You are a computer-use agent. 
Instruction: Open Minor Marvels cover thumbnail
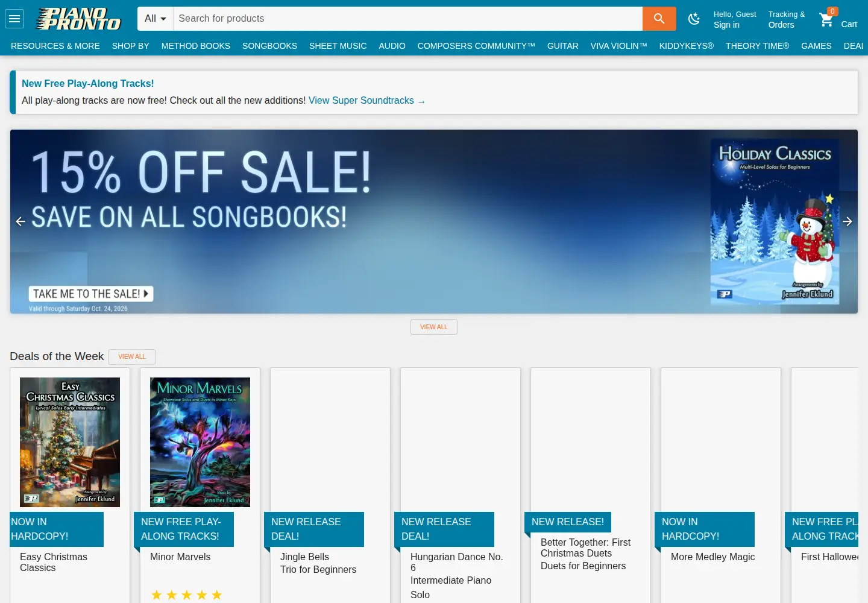pos(200,442)
